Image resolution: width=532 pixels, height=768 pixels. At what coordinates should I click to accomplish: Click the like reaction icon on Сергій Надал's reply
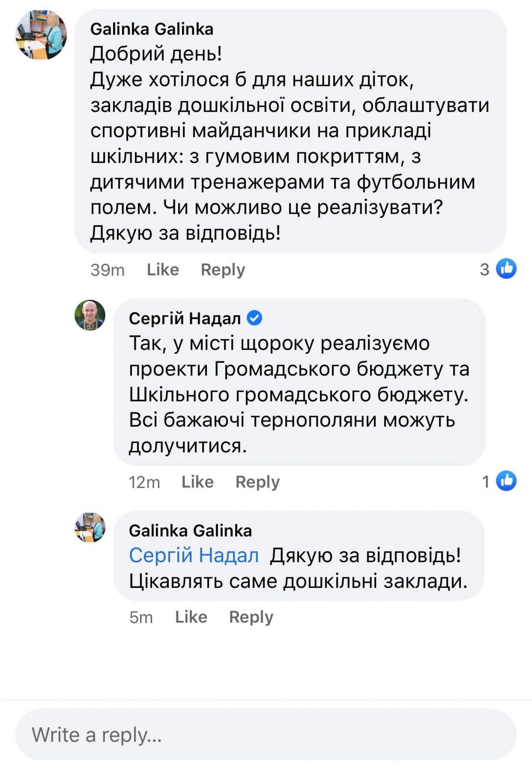[x=506, y=481]
